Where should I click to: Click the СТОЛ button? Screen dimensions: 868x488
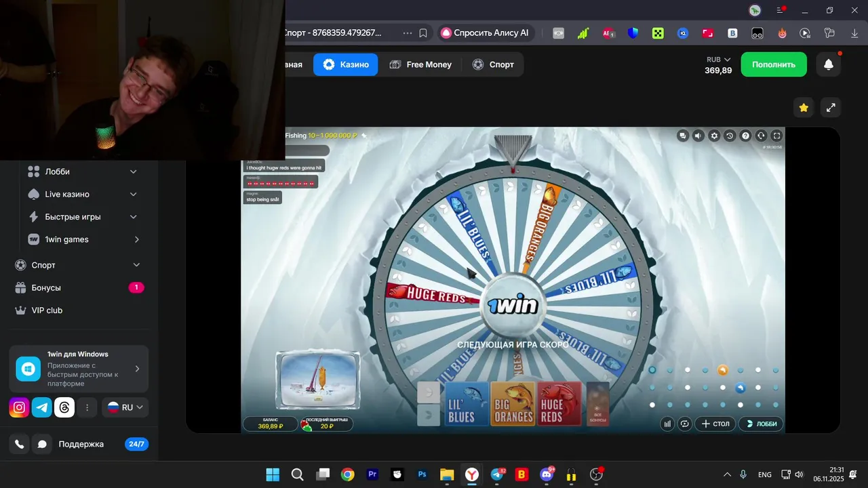[x=715, y=424]
